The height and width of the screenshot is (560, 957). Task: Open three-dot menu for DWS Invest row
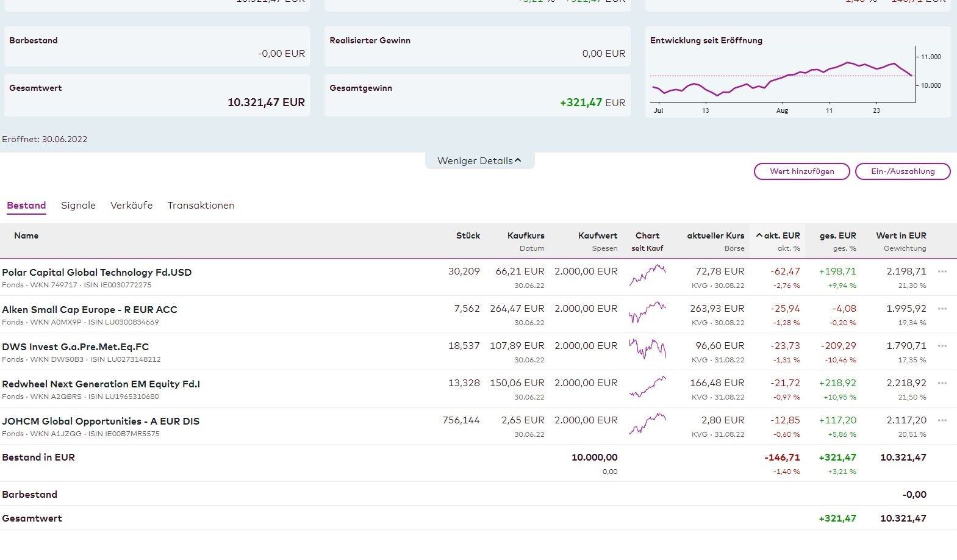click(x=942, y=346)
